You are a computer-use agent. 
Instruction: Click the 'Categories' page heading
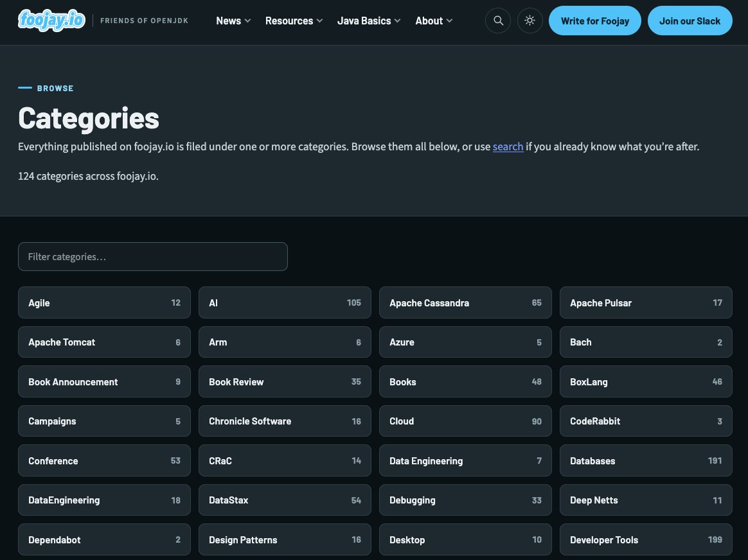click(89, 118)
